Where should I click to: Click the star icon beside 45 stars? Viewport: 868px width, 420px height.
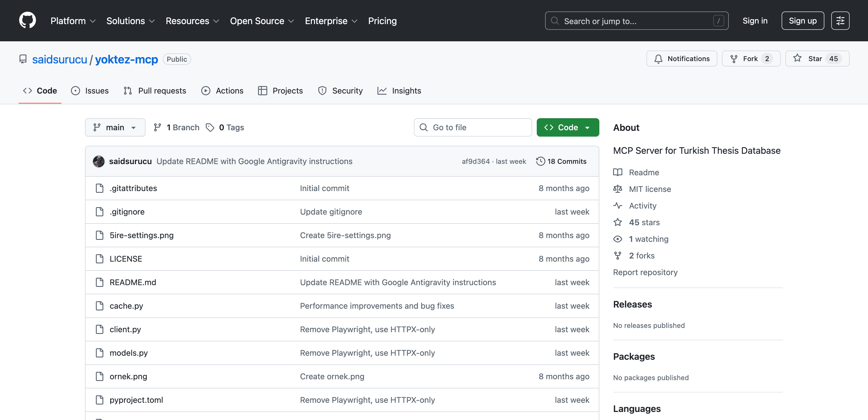(x=617, y=222)
